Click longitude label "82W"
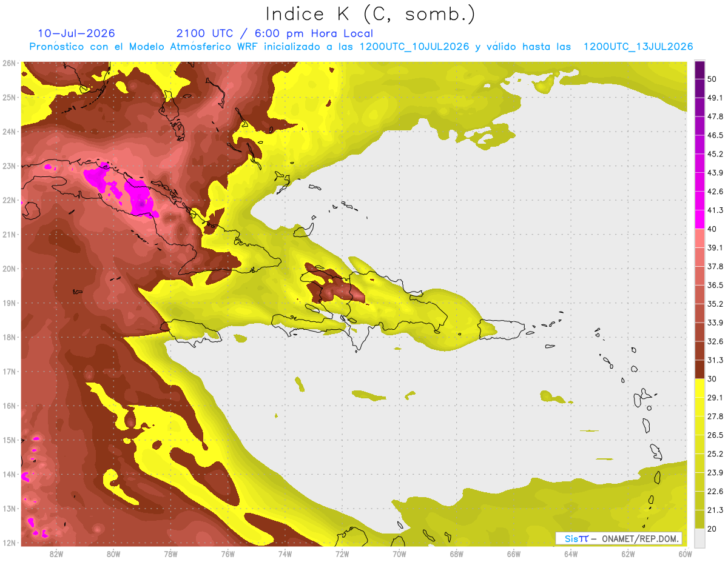 click(x=56, y=554)
